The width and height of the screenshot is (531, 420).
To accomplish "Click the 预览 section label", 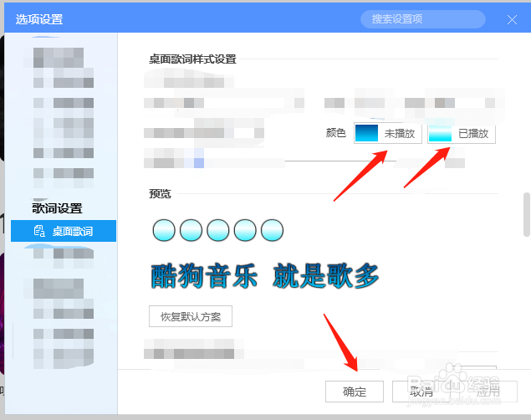I will 160,194.
